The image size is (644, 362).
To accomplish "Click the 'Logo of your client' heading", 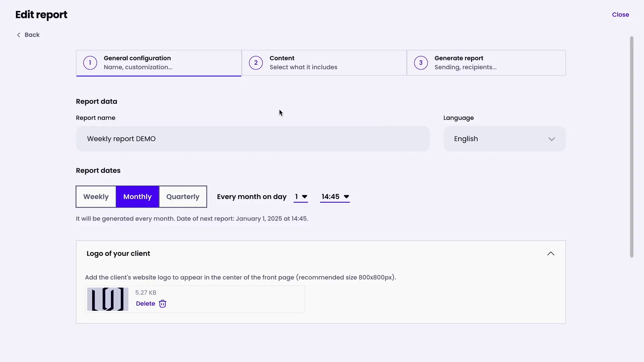I will click(118, 254).
